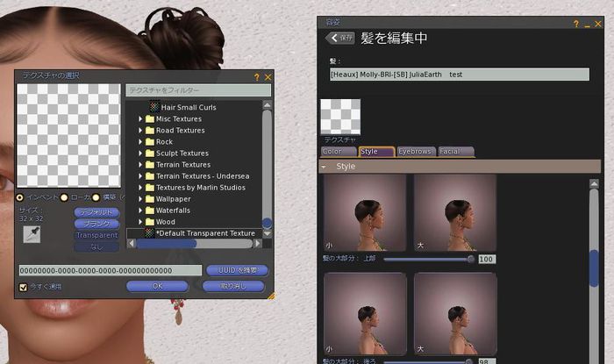Click the Wood folder icon

pos(150,222)
